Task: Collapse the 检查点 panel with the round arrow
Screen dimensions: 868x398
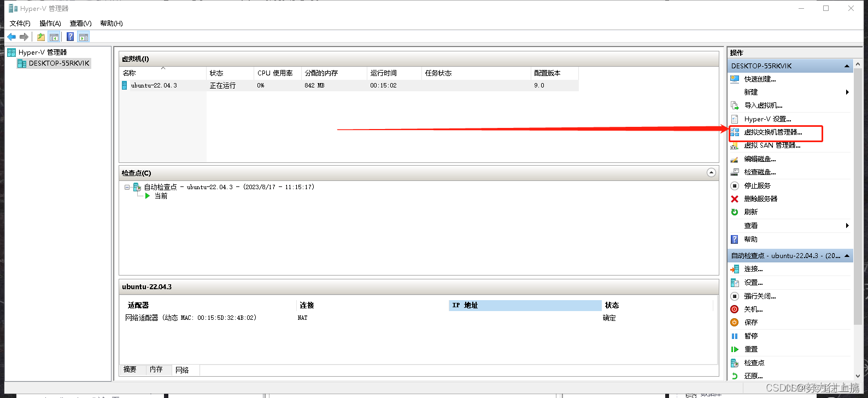Action: pyautogui.click(x=711, y=173)
